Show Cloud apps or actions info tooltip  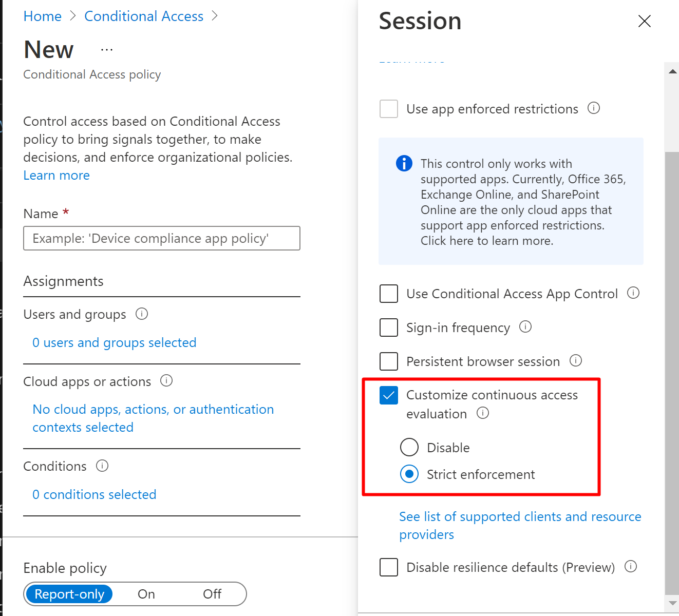coord(166,381)
